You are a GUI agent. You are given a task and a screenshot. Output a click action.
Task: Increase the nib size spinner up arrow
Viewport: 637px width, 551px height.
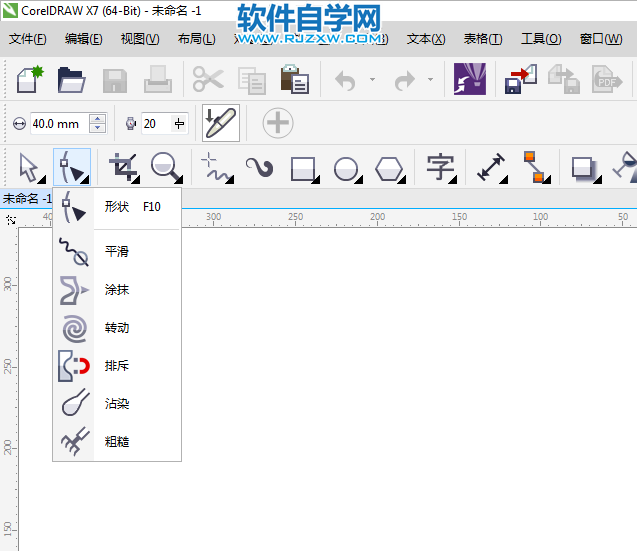tap(98, 119)
